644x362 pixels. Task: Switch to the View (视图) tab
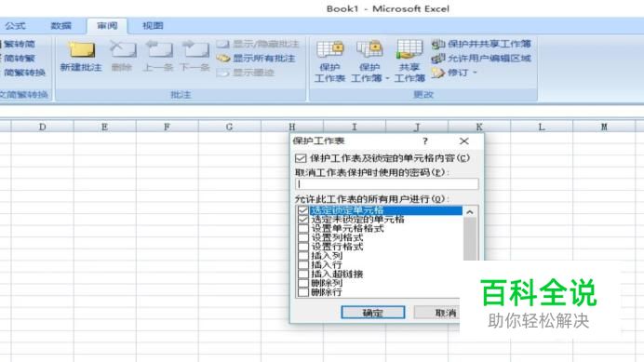click(153, 26)
